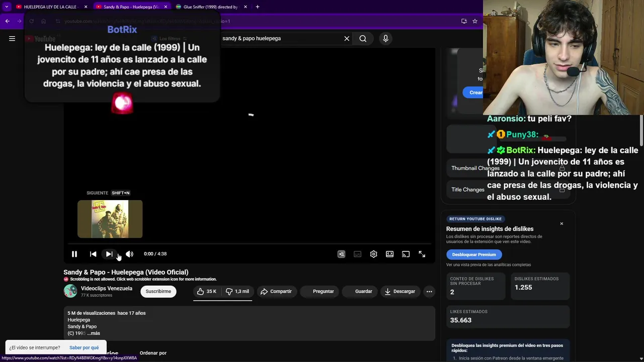Screen dimensions: 644x362
Task: Like the video (35 K)
Action: click(207, 292)
